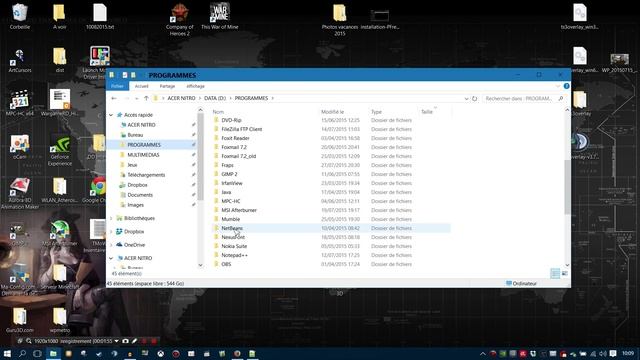Select Bureau in quick access
Viewport: 640px width, 360px height.
point(135,135)
